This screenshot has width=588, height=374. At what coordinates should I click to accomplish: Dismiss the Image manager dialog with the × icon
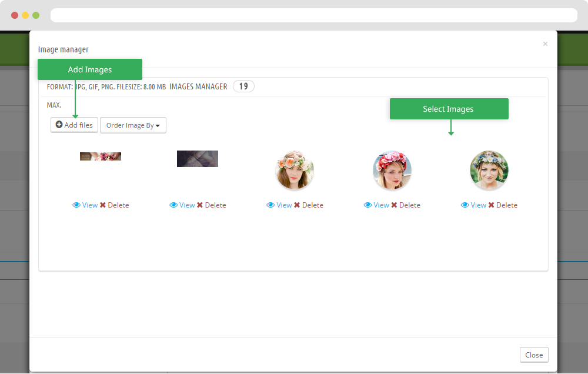coord(545,44)
